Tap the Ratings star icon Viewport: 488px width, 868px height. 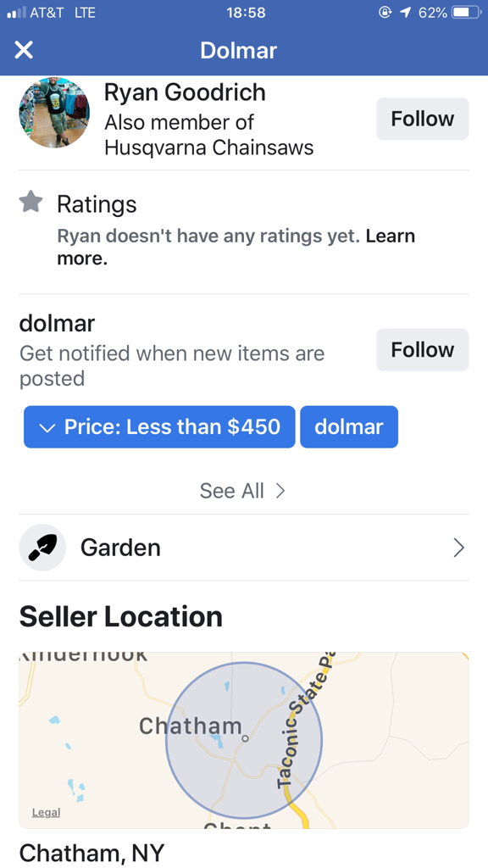click(31, 203)
